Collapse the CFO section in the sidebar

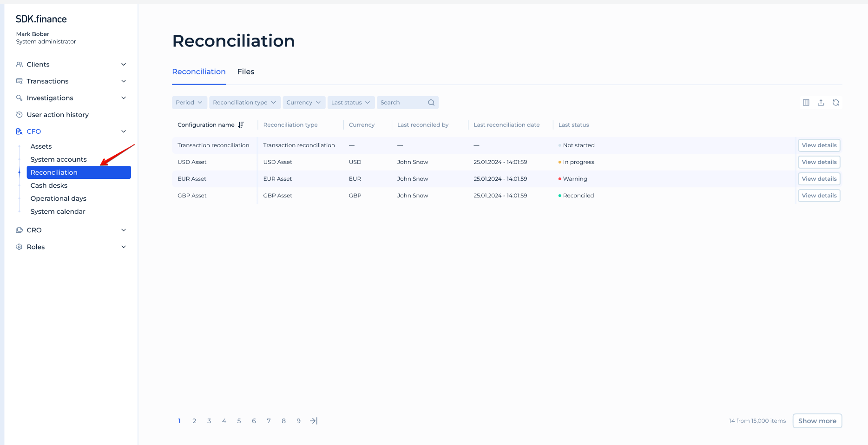[124, 131]
